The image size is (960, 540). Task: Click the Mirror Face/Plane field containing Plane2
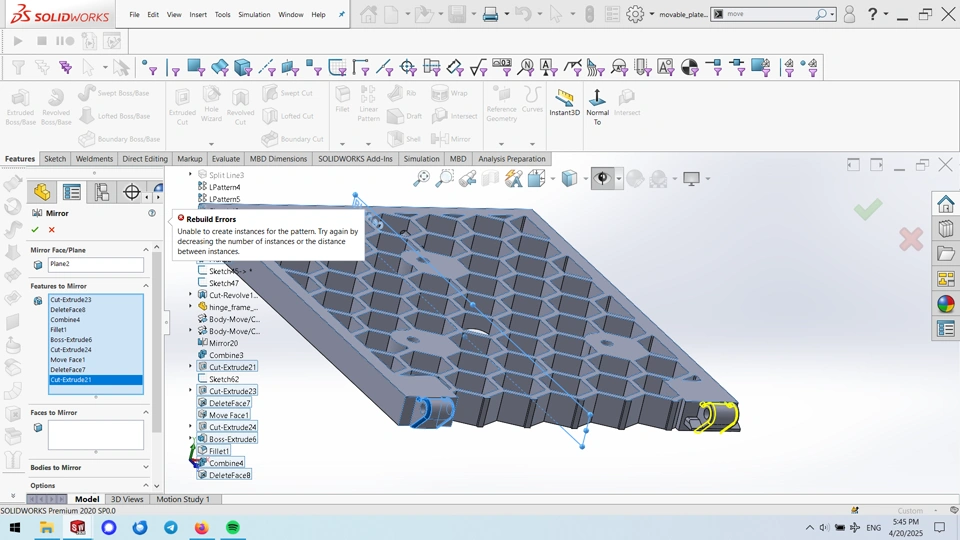[x=95, y=265]
